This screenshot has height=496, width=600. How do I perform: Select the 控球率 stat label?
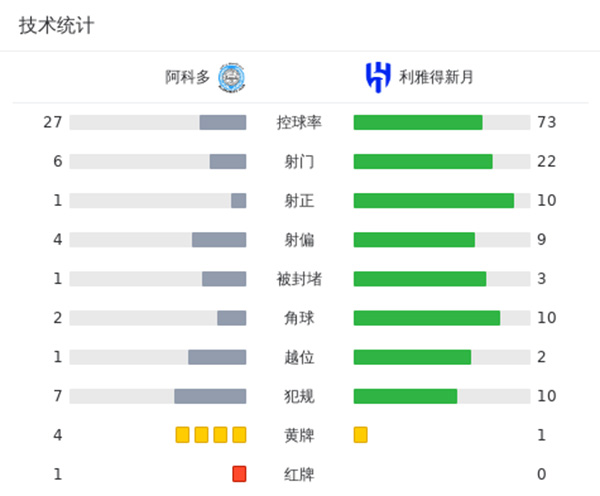(299, 122)
